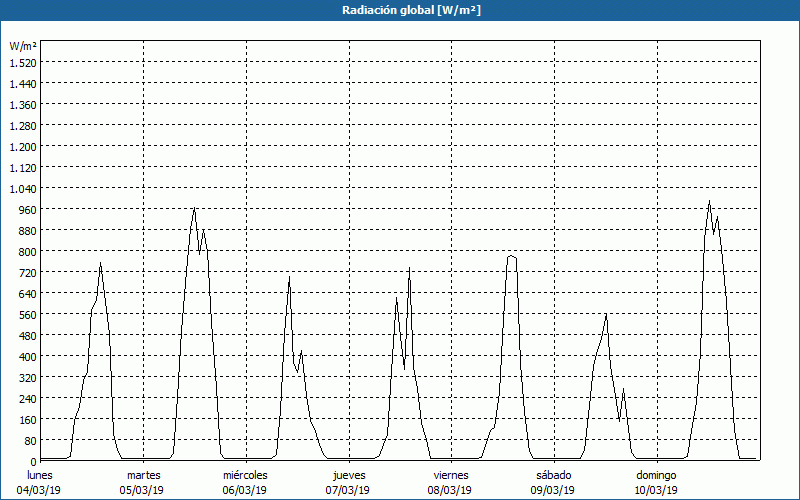Select the 160 y-axis value

28,419
